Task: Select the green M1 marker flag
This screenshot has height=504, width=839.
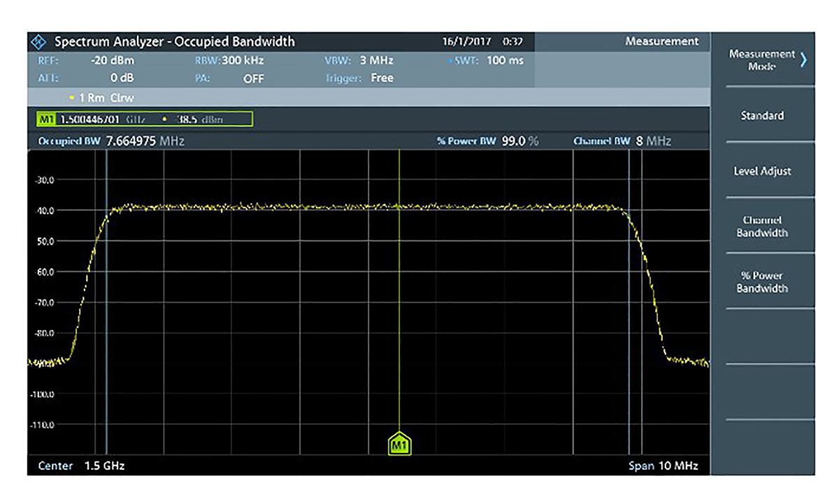Action: click(399, 443)
